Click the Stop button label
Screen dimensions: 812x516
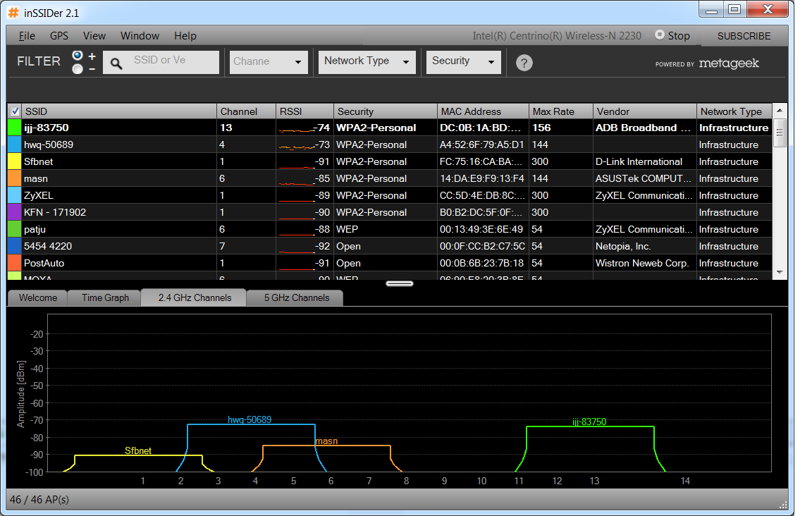coord(678,36)
